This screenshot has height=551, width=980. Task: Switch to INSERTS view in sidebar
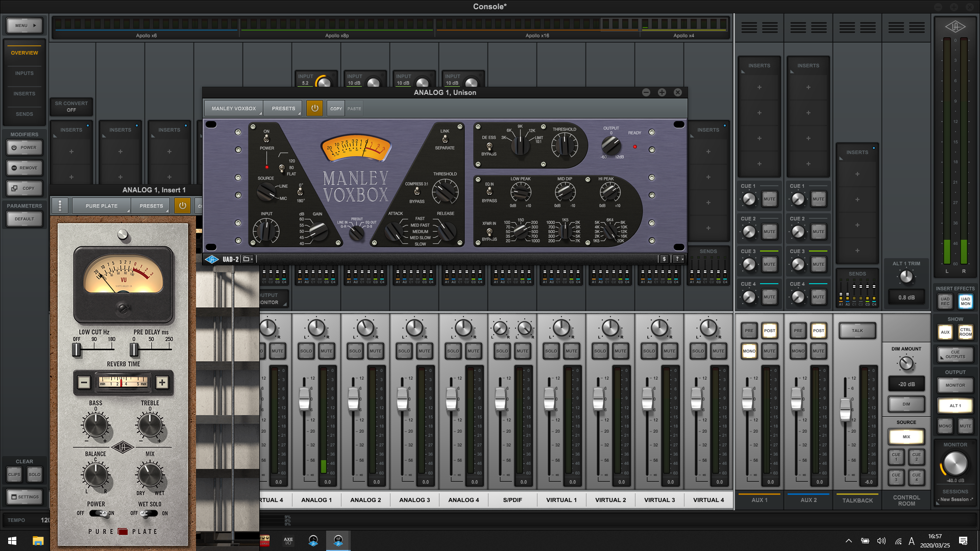point(24,93)
